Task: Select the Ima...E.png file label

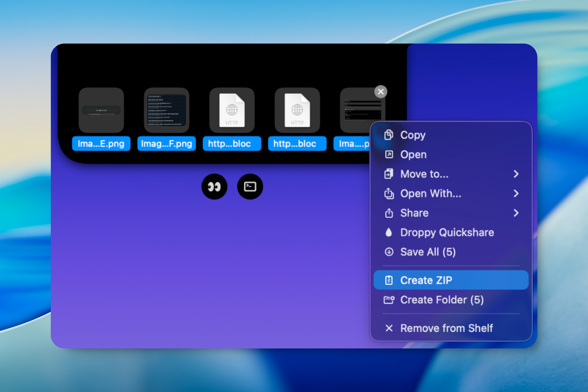Action: pyautogui.click(x=101, y=144)
